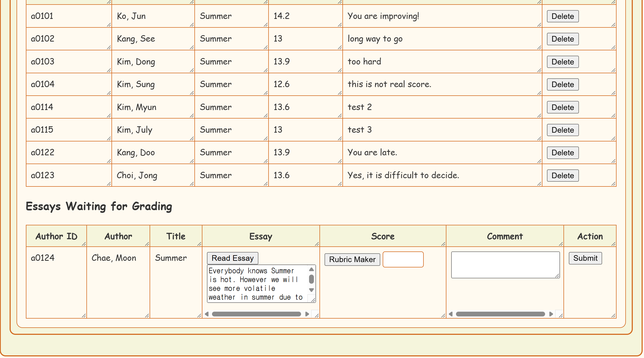
Task: Click the Read Essay button
Action: 232,258
